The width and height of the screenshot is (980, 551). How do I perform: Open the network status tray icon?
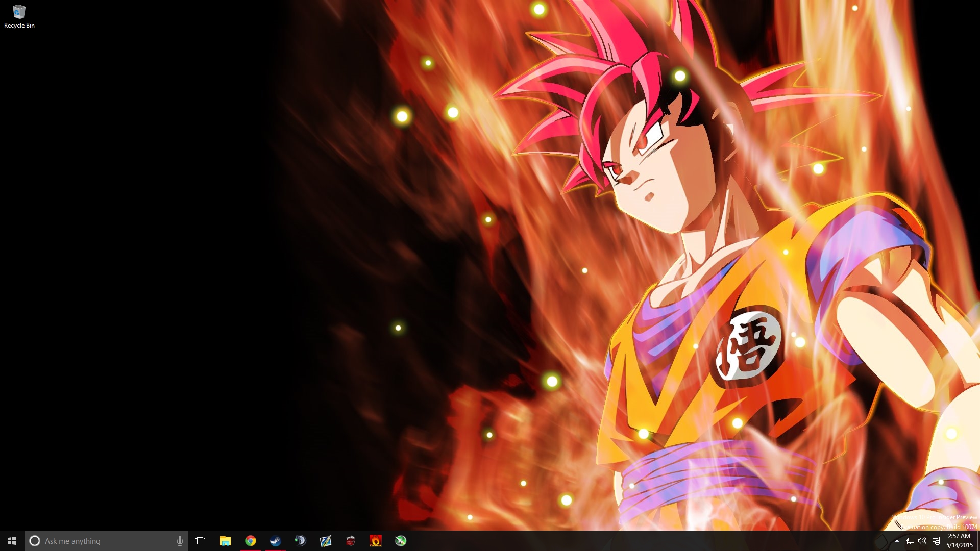click(910, 541)
